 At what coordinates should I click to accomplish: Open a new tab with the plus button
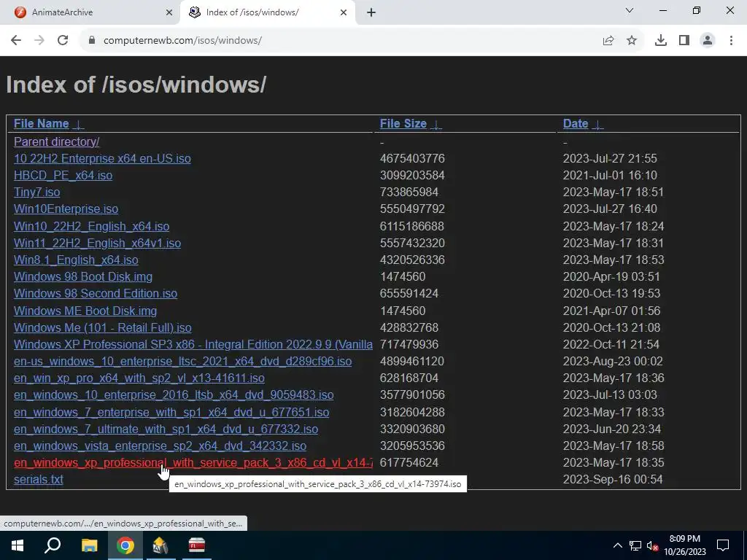pos(371,12)
